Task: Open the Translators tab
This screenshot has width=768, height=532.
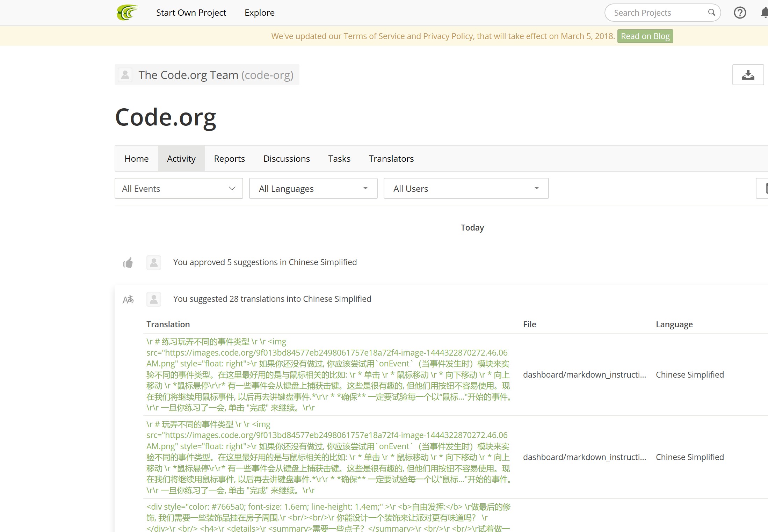Action: click(x=391, y=159)
